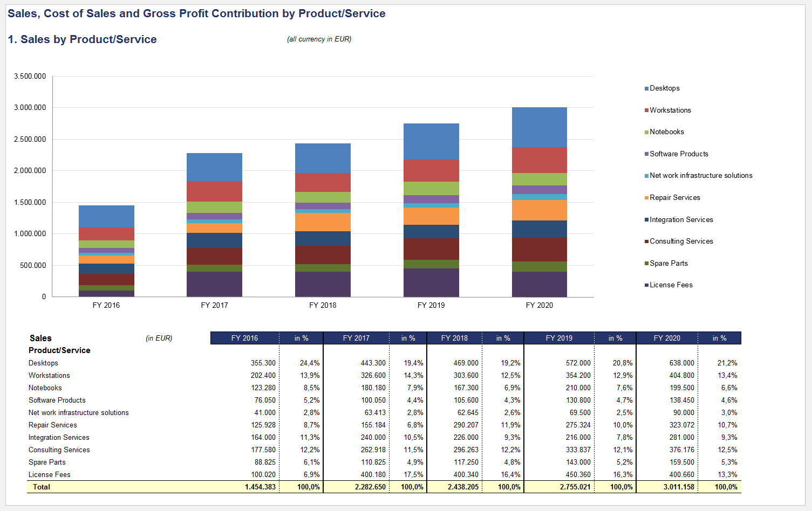Click the License Fees FY 2019 value 450.360
The width and height of the screenshot is (812, 511).
coord(578,475)
